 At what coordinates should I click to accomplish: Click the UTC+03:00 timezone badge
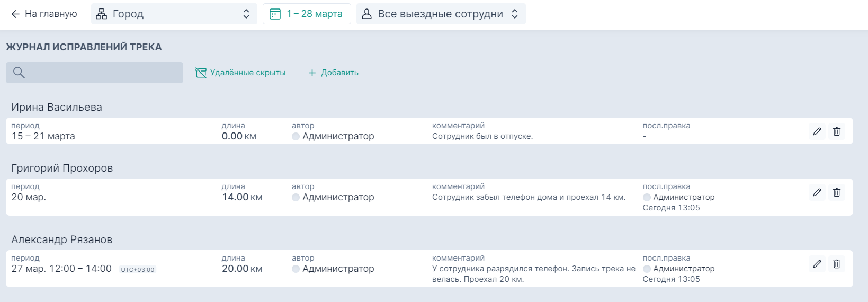point(138,270)
